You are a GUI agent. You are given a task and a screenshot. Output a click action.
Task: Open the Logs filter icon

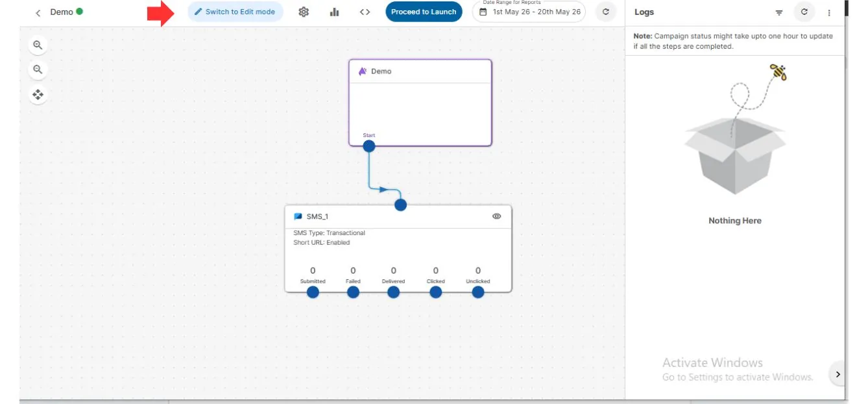[779, 12]
